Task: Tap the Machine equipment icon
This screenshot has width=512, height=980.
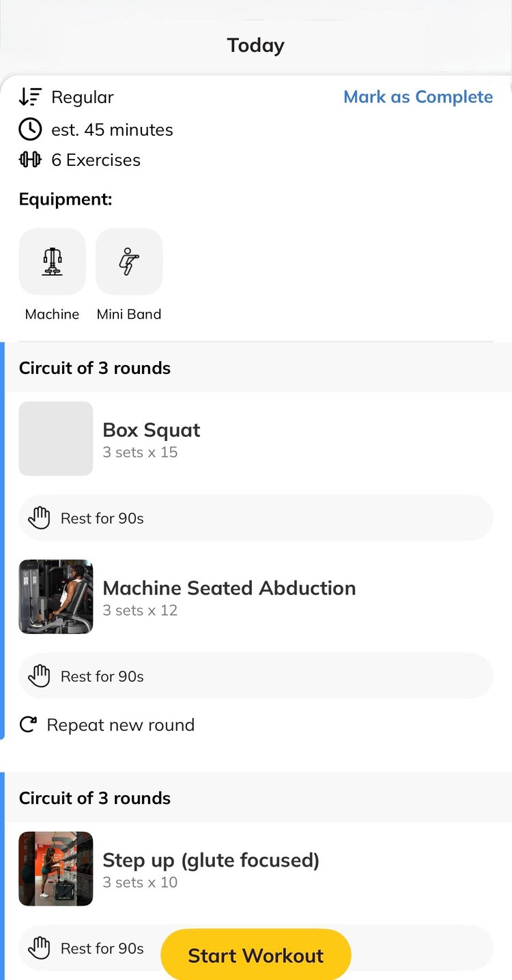Action: coord(52,261)
